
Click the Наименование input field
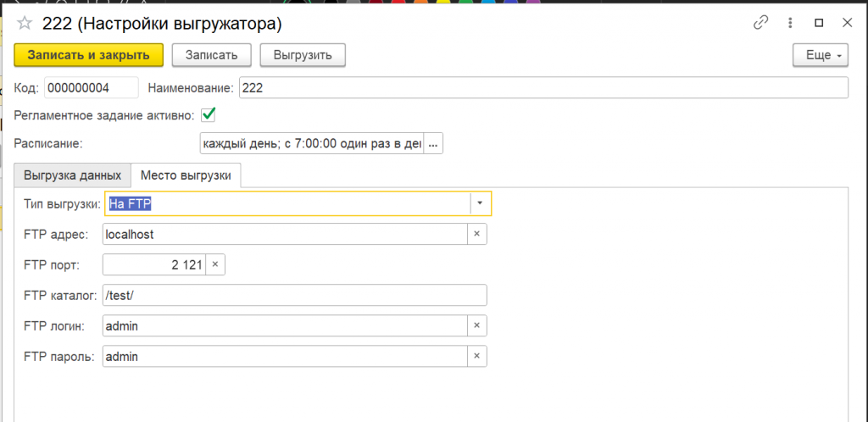click(x=543, y=87)
